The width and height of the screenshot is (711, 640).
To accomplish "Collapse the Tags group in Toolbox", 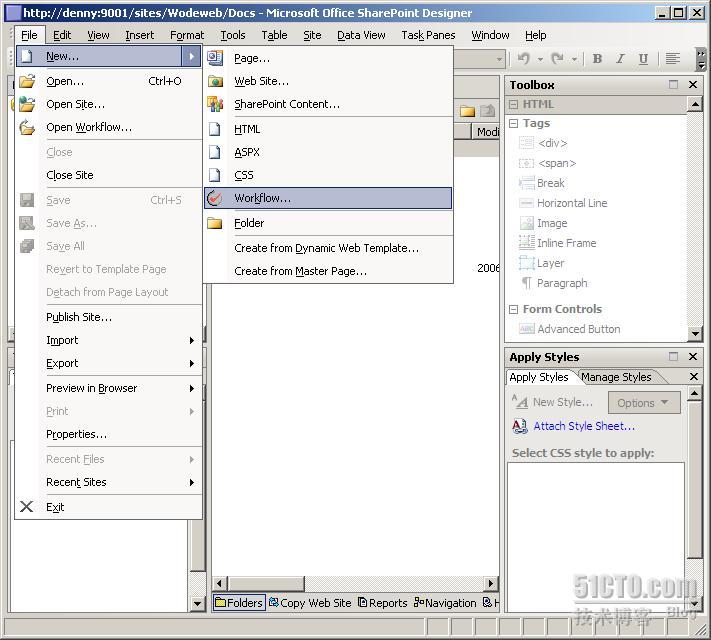I will [x=513, y=123].
